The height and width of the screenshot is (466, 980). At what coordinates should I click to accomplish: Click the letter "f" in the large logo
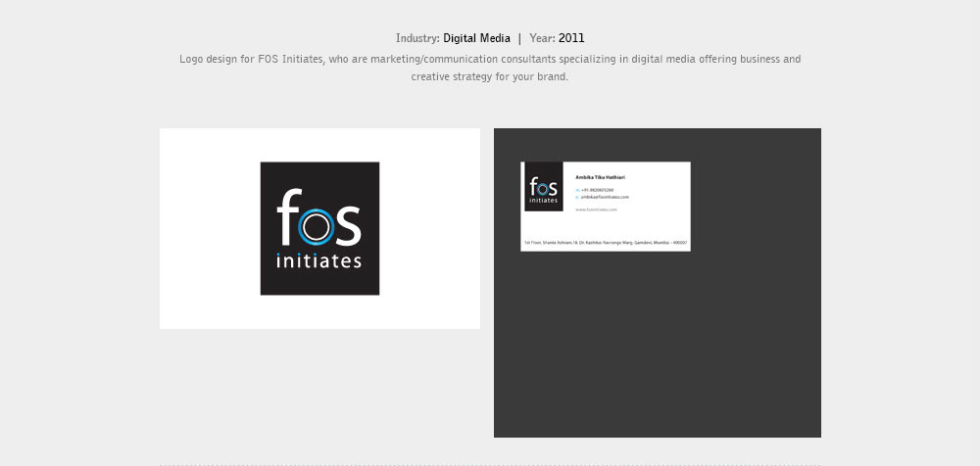(286, 217)
